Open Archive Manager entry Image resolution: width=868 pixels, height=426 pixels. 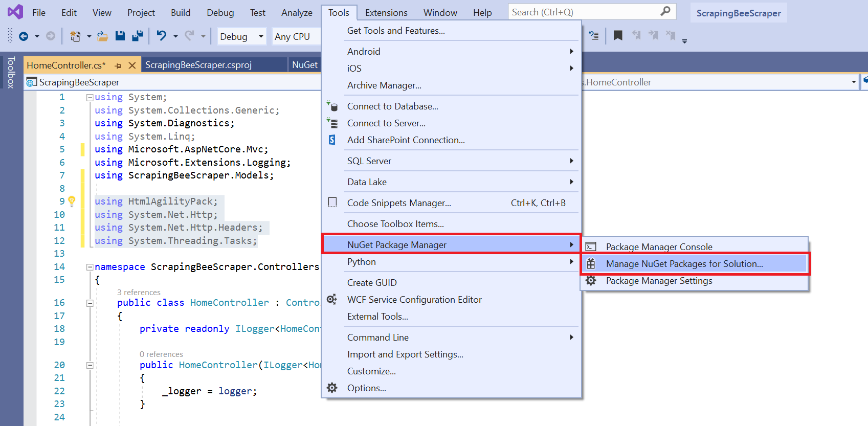click(452, 85)
